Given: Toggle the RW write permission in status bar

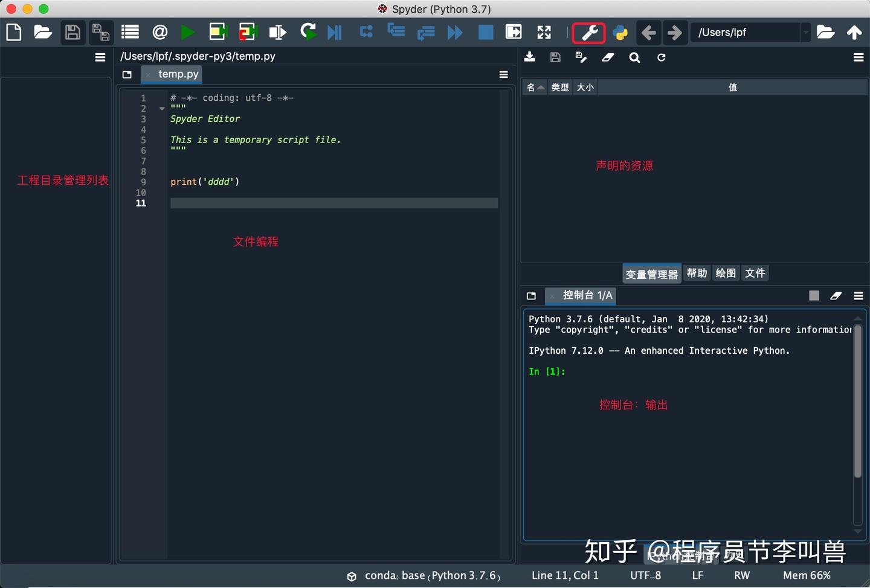Looking at the screenshot, I should [741, 575].
